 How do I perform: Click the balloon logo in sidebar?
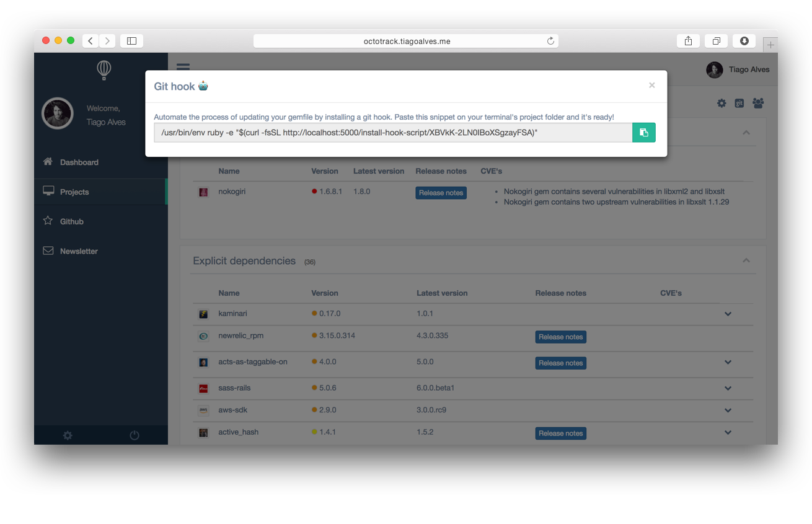[104, 69]
